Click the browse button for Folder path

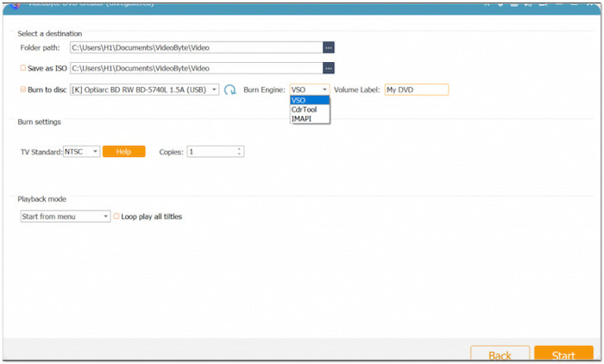(x=328, y=47)
